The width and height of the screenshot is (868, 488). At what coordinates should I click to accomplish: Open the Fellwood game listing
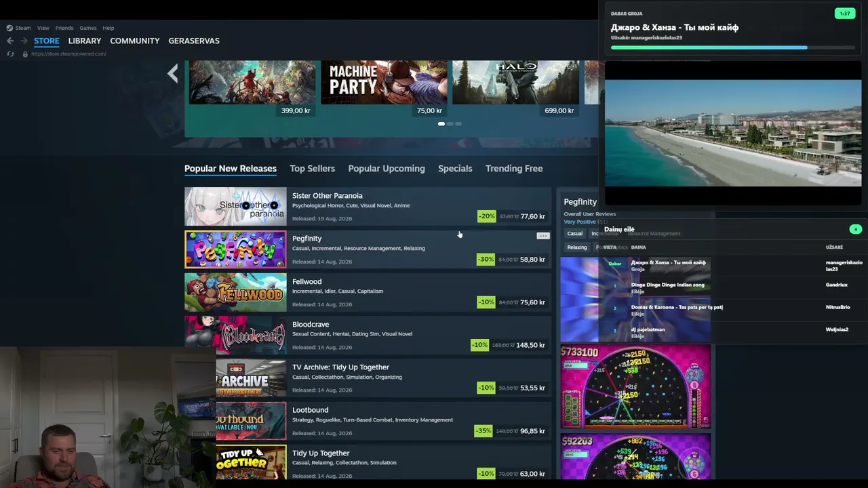[x=368, y=292]
